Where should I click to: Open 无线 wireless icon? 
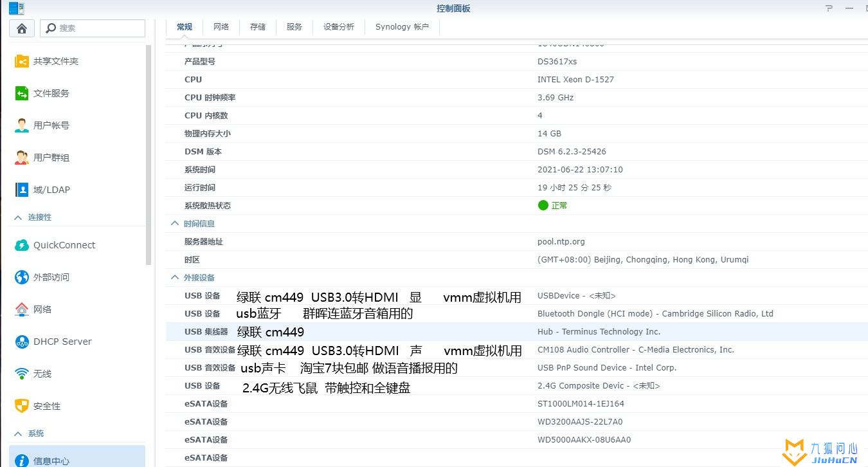point(22,374)
